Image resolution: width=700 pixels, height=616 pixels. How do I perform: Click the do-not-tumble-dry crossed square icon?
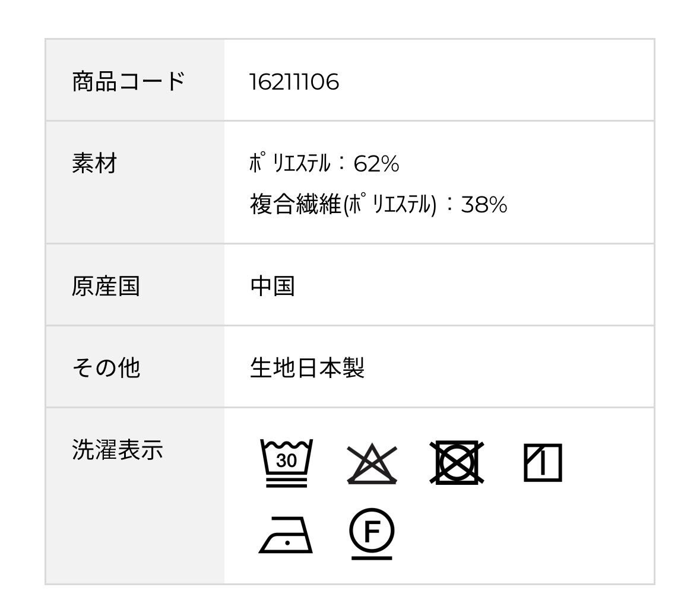[x=457, y=463]
